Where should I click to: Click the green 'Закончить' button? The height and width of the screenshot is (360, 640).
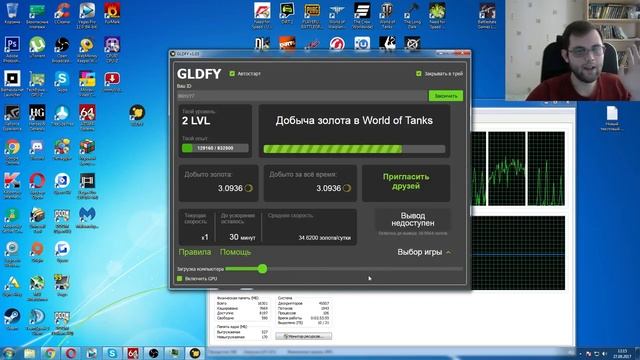pos(445,96)
